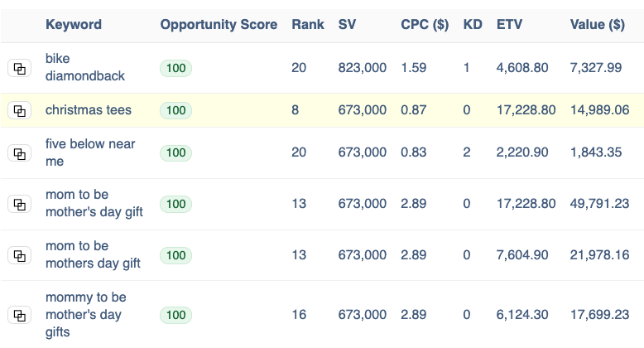Sort by Opportunity Score column header

tap(219, 25)
